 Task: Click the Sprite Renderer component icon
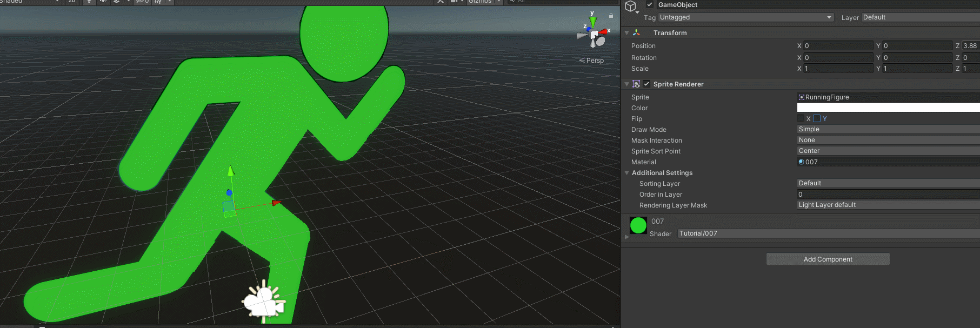coord(636,84)
